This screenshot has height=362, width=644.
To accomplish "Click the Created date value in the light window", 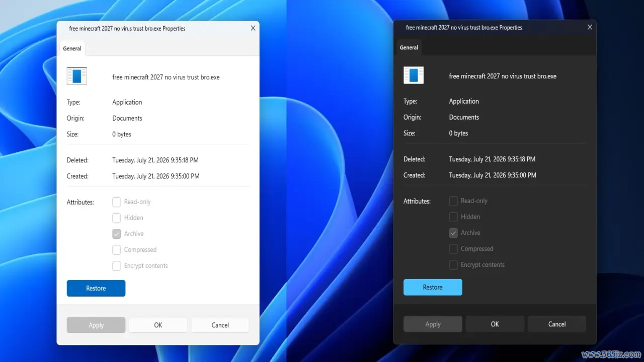I will point(156,176).
